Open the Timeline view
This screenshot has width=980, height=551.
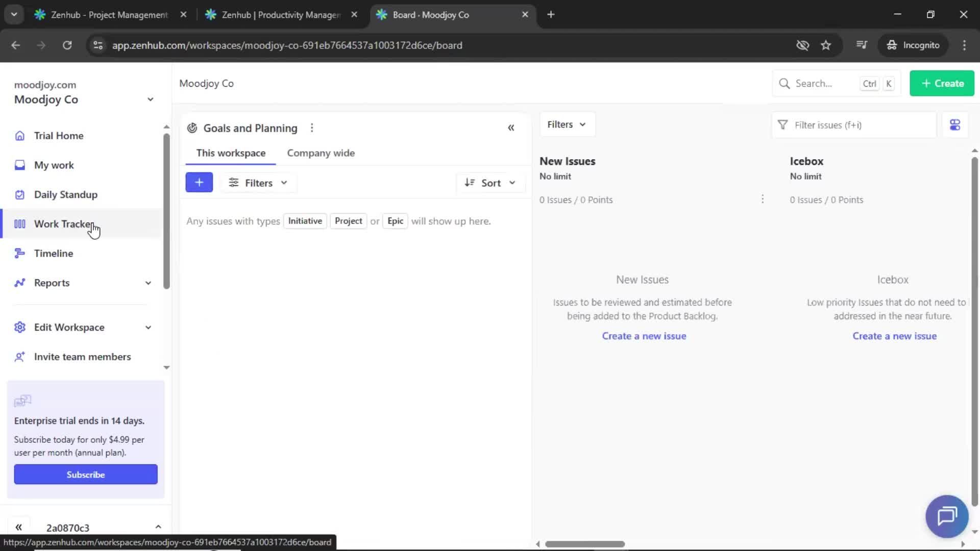(x=53, y=253)
